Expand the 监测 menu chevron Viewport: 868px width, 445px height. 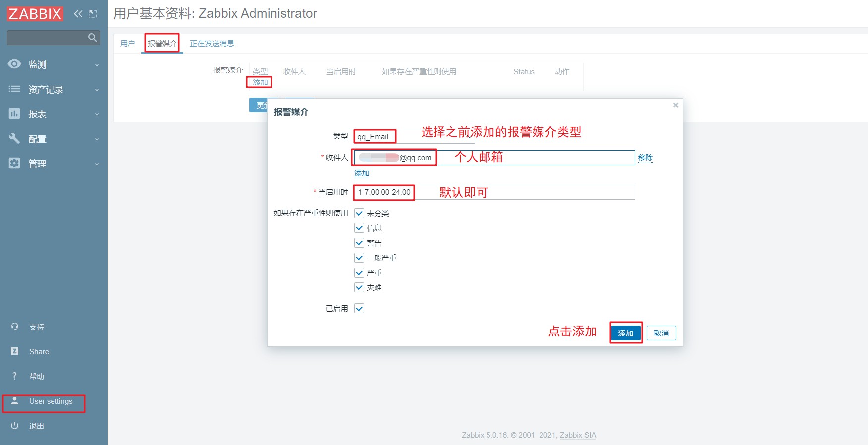(97, 65)
